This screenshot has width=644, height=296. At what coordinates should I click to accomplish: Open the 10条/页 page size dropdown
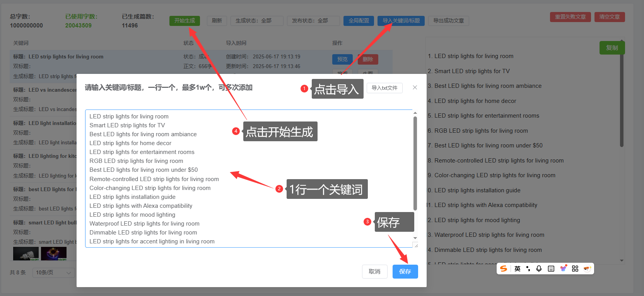54,272
